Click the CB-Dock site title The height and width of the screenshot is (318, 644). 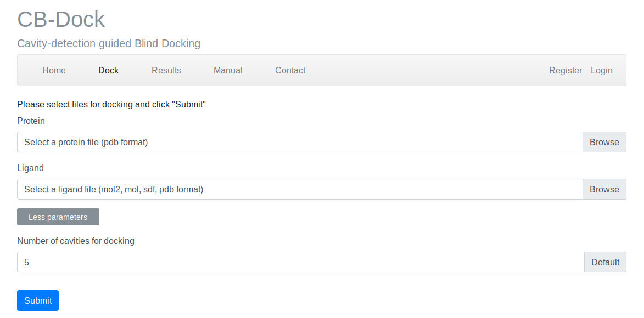(x=61, y=20)
